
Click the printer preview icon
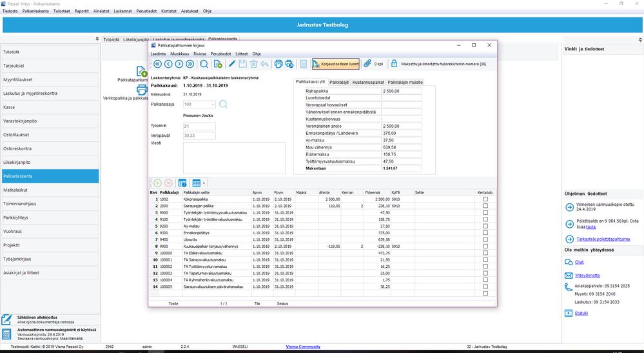pyautogui.click(x=289, y=64)
